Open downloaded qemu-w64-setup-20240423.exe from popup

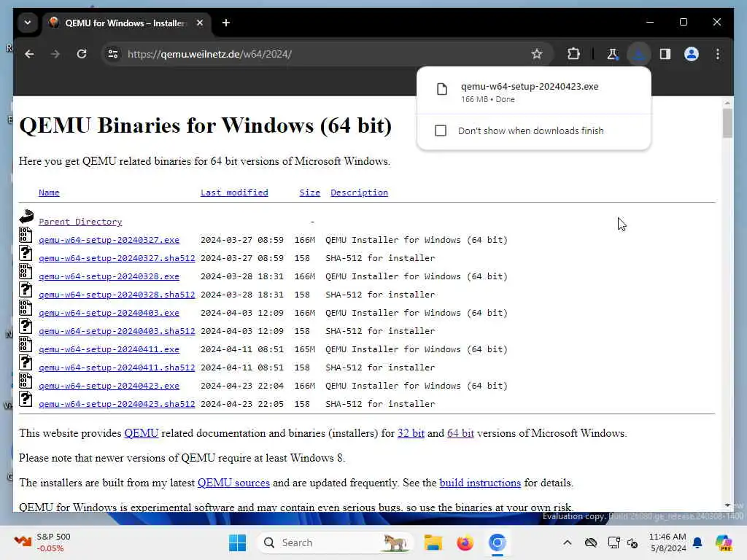click(x=530, y=87)
